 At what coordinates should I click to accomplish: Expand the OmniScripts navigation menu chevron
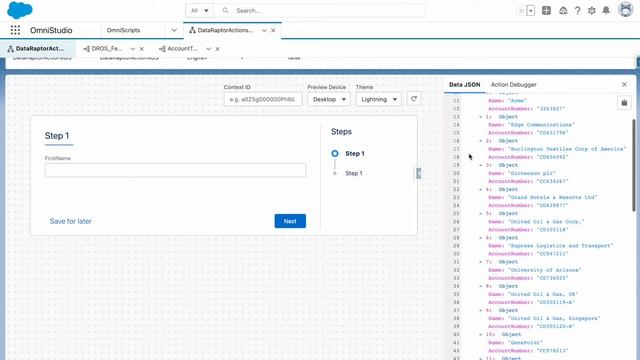pyautogui.click(x=174, y=30)
